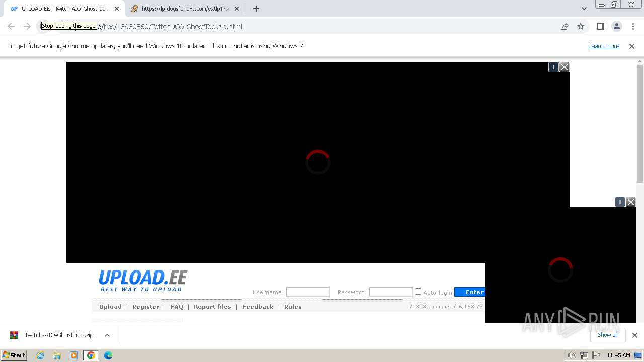
Task: Open the FAQ menu item
Action: [x=177, y=307]
